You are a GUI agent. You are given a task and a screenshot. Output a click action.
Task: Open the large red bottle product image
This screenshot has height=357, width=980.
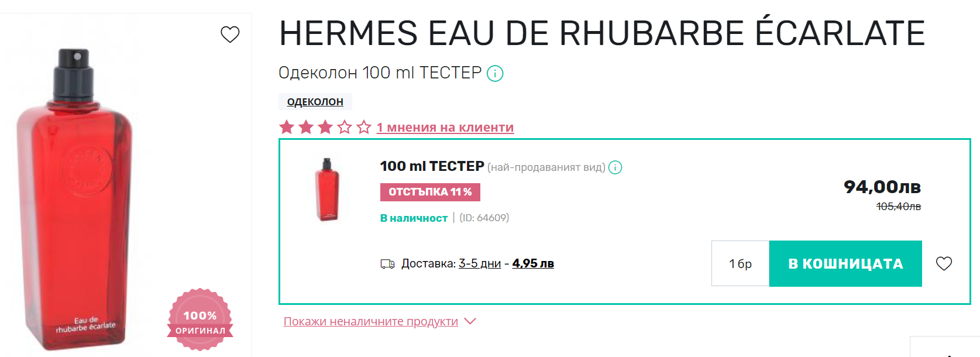pyautogui.click(x=76, y=199)
